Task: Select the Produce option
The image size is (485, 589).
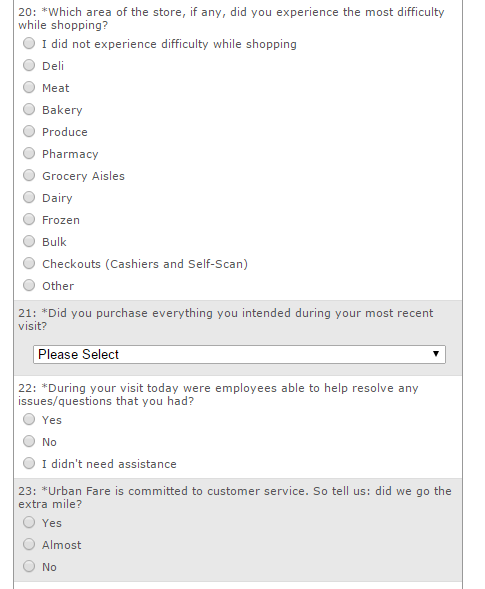Action: click(29, 131)
